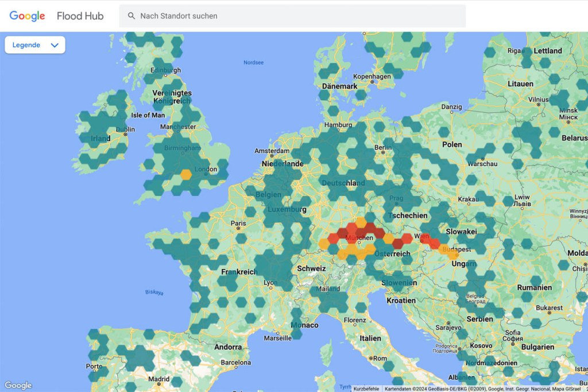Click the Tschechien country label
Image resolution: width=588 pixels, height=392 pixels.
click(x=408, y=216)
